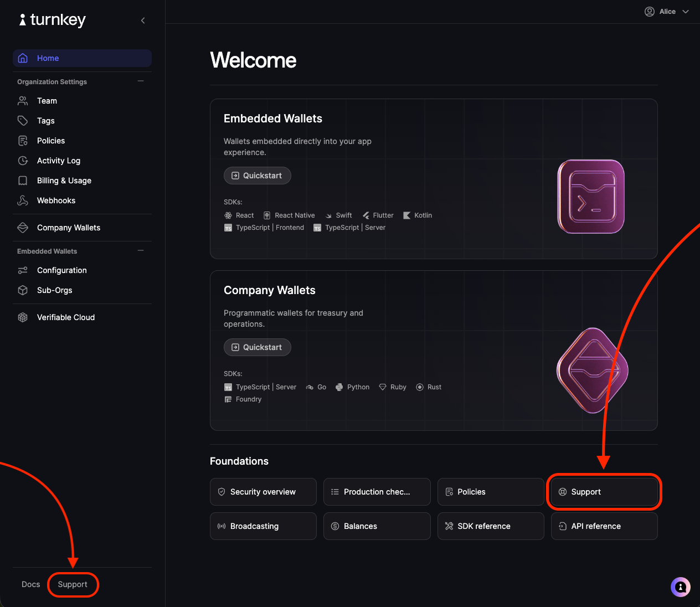Click the Sub-Orgs sidebar label
Image resolution: width=700 pixels, height=607 pixels.
[x=55, y=290]
